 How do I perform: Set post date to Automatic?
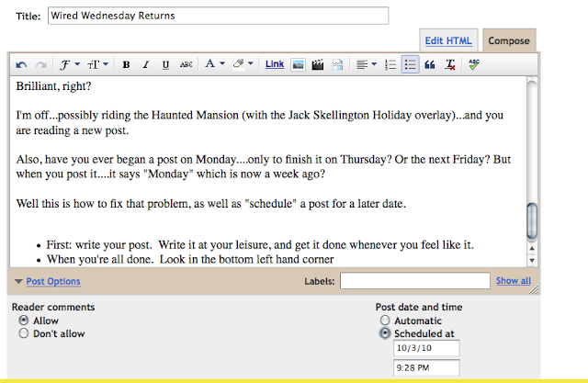[385, 321]
